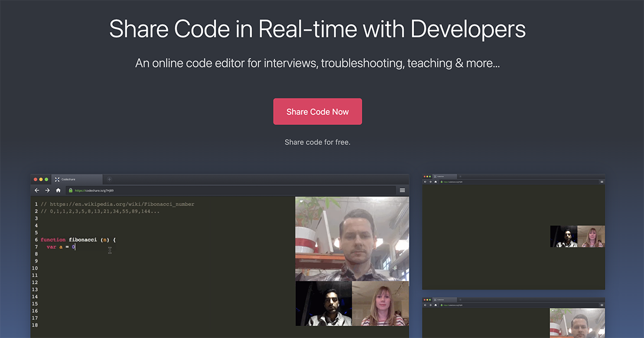This screenshot has height=338, width=644.
Task: Click the red traffic light button on the mockup window
Action: [34, 179]
